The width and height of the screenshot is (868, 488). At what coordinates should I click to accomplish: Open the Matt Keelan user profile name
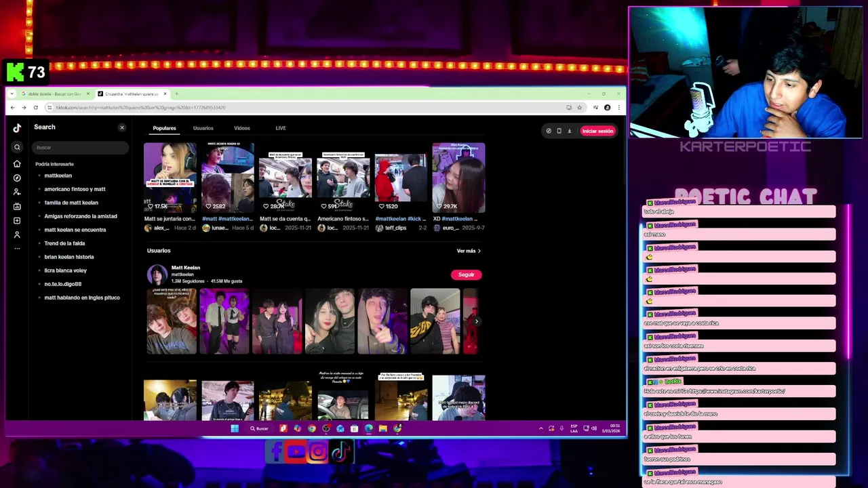186,268
